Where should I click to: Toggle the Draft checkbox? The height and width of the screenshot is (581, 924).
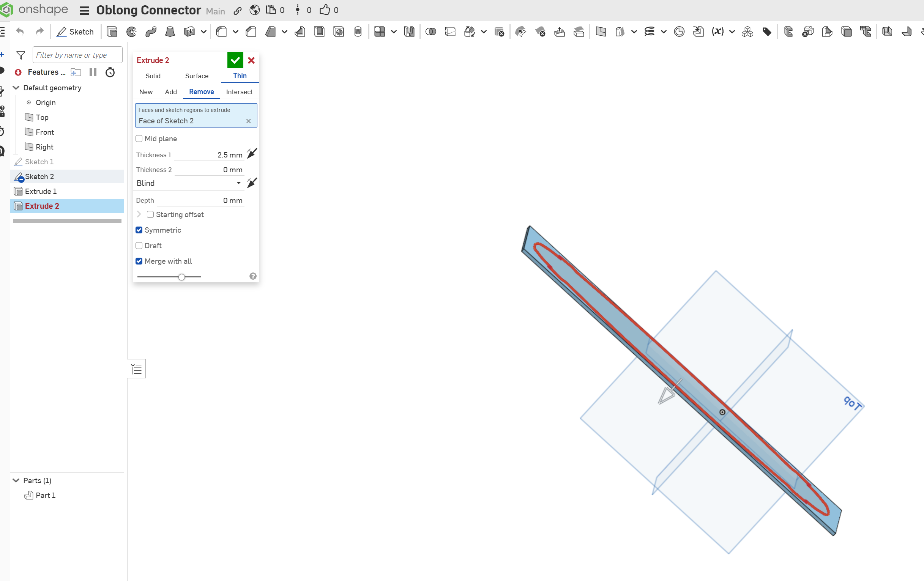139,246
